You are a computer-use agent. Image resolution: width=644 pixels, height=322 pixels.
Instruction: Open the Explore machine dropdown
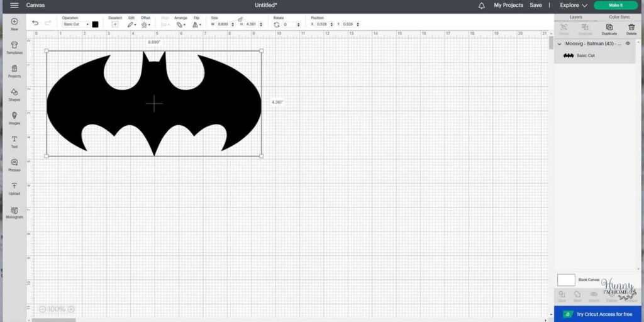pyautogui.click(x=574, y=5)
